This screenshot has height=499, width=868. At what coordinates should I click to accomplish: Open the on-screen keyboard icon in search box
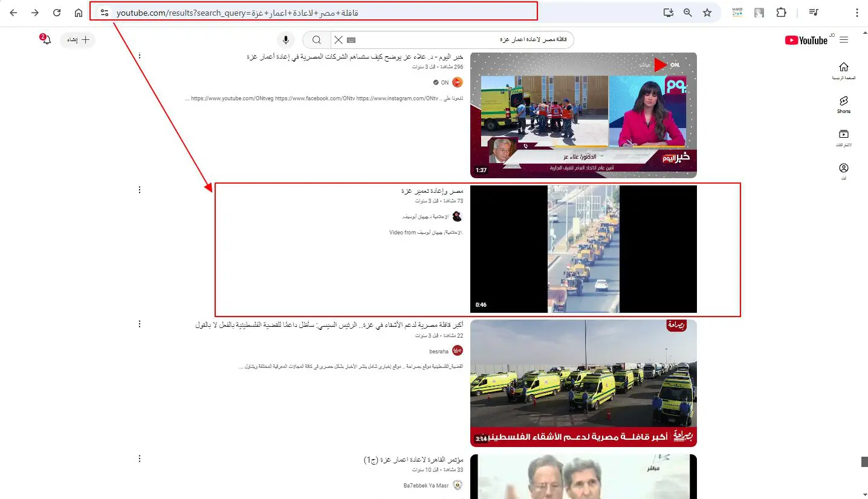[351, 40]
